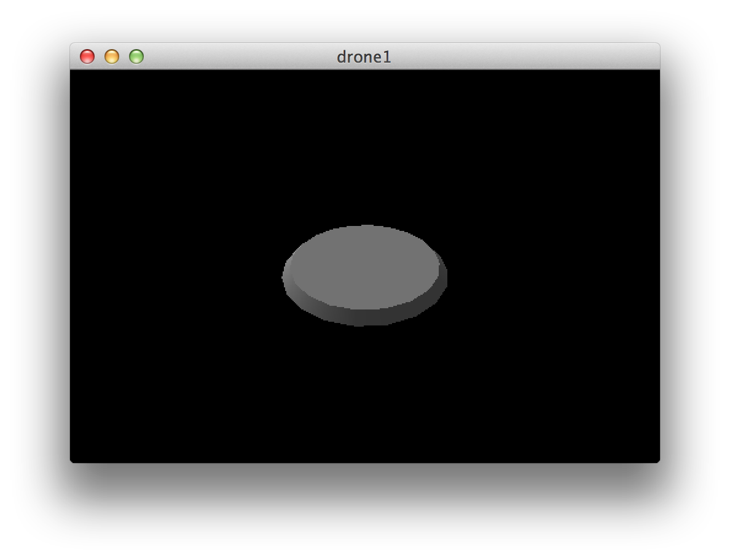Click title bar between green button and title
The image size is (730, 560).
coord(240,57)
